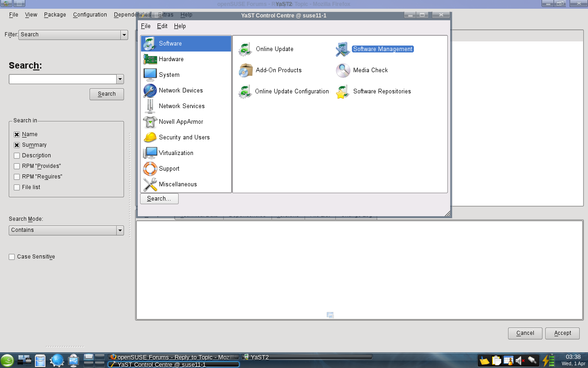Open the globe web browser taskbar icon
The height and width of the screenshot is (368, 588).
tap(57, 360)
